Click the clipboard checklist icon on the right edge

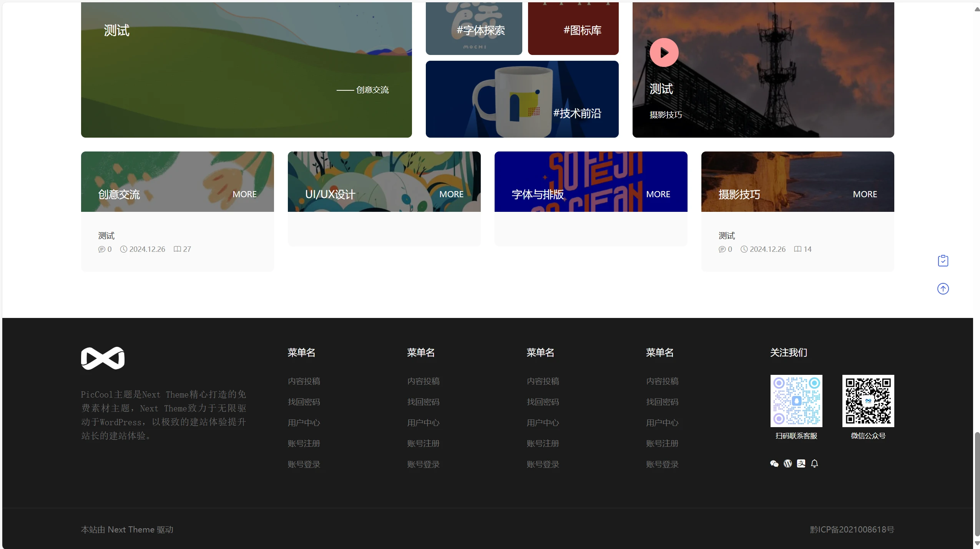pyautogui.click(x=943, y=260)
